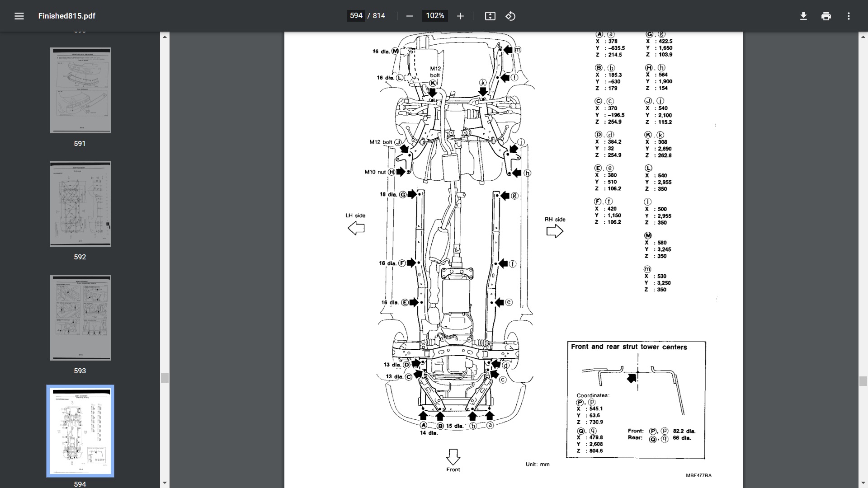Open the page 593 thumbnail
This screenshot has width=868, height=488.
[80, 318]
